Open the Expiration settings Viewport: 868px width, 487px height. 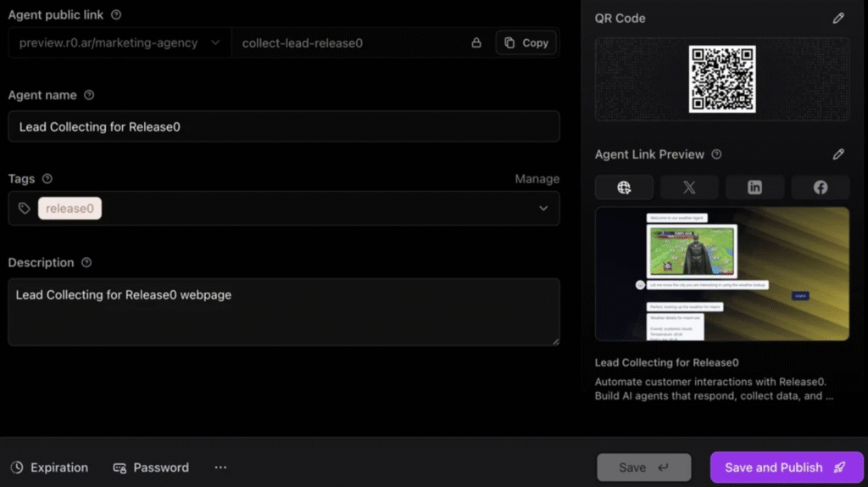point(49,467)
